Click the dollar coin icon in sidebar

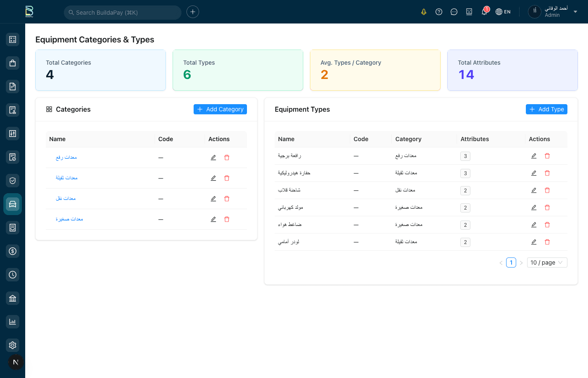point(13,251)
